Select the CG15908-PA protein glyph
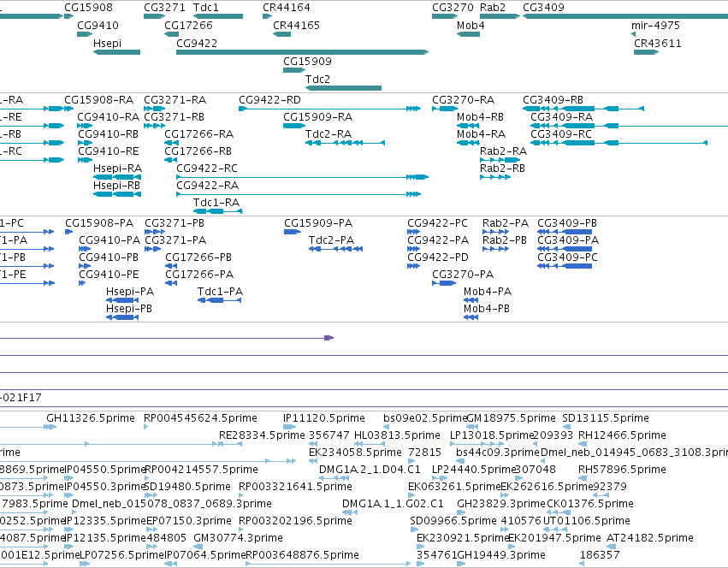The height and width of the screenshot is (568, 728). [68, 232]
